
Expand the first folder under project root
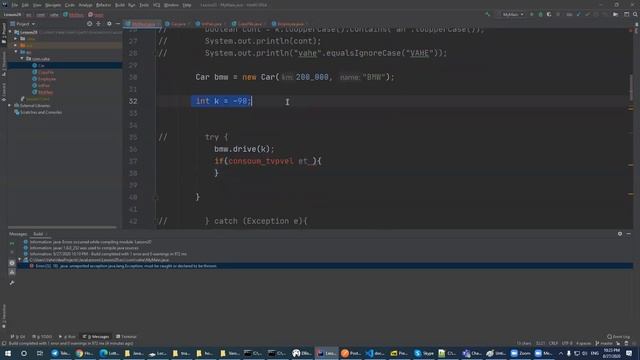point(16,38)
